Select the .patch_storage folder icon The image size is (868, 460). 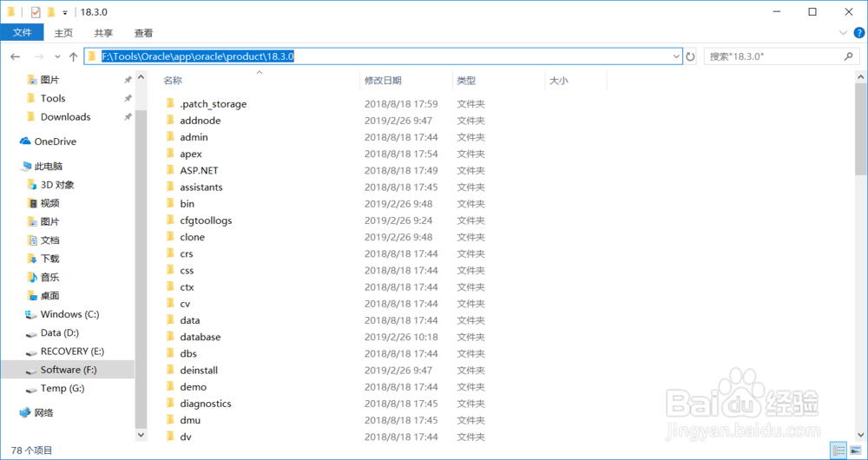point(170,103)
